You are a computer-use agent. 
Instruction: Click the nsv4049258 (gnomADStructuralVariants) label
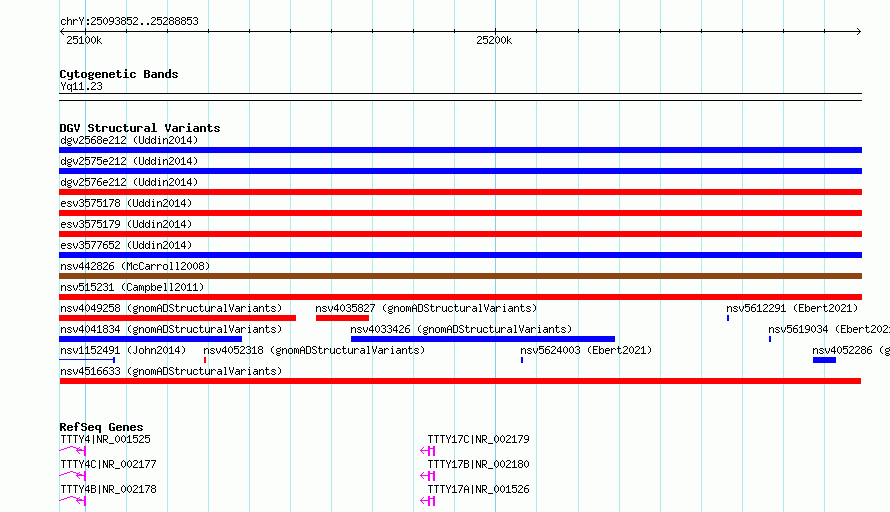pos(171,308)
